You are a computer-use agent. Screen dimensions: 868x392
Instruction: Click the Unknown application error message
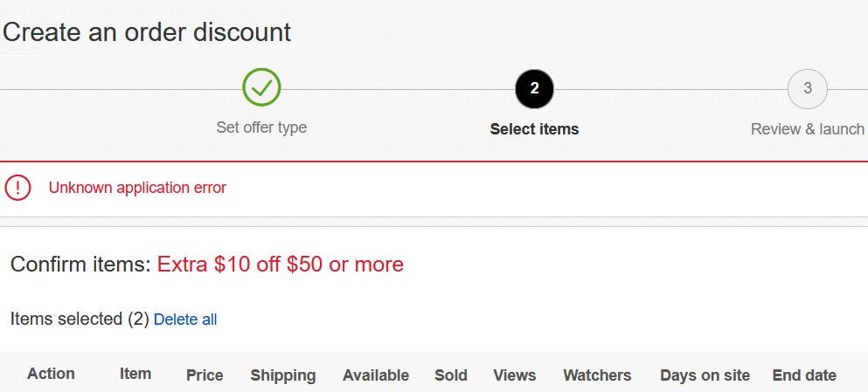[137, 188]
